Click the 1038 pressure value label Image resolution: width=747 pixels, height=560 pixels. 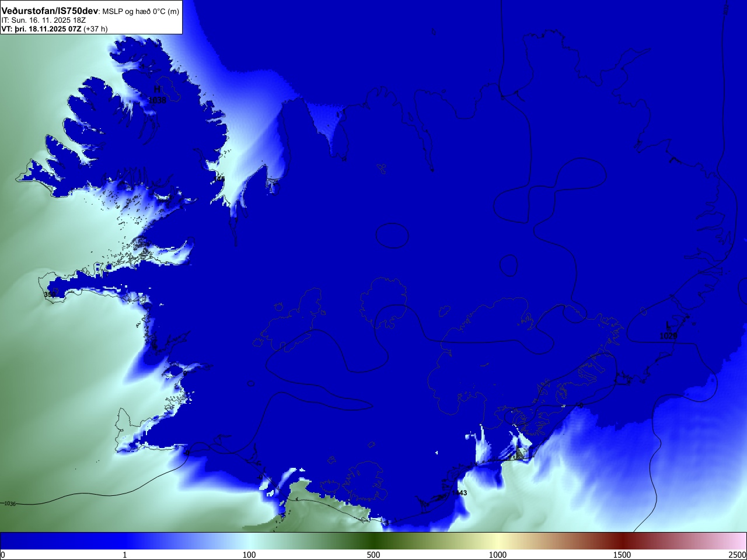click(x=157, y=100)
